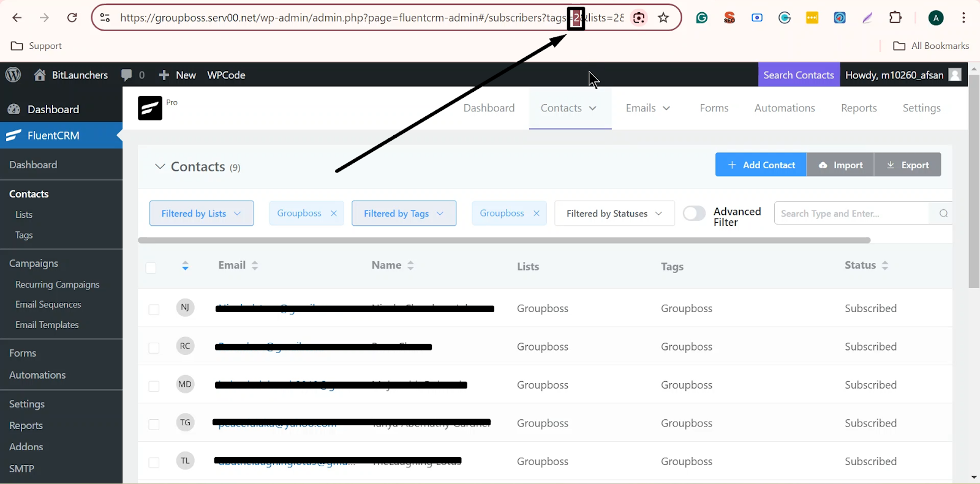980x484 pixels.
Task: Check the TG contact row checkbox
Action: coord(154,424)
